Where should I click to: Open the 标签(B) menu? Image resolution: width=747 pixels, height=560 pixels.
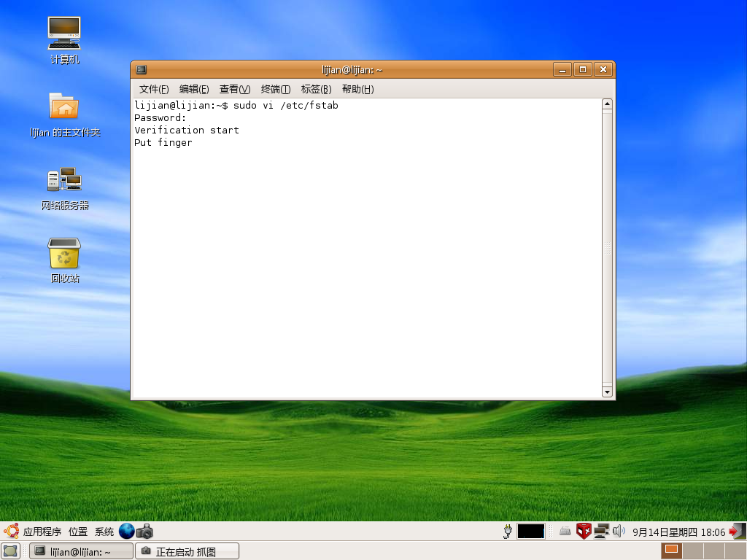317,89
